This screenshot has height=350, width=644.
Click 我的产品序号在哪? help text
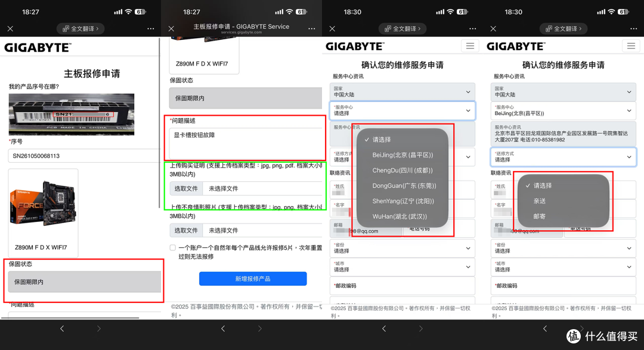(34, 86)
